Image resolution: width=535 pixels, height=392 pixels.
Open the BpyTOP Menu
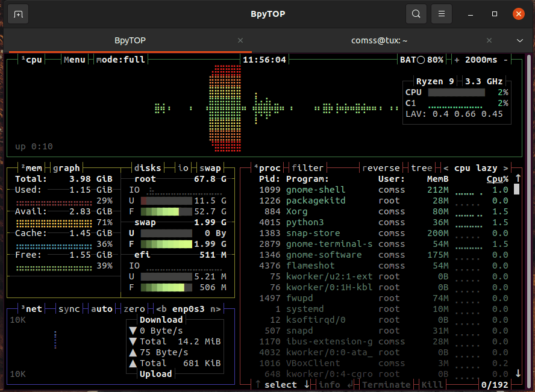tap(75, 60)
